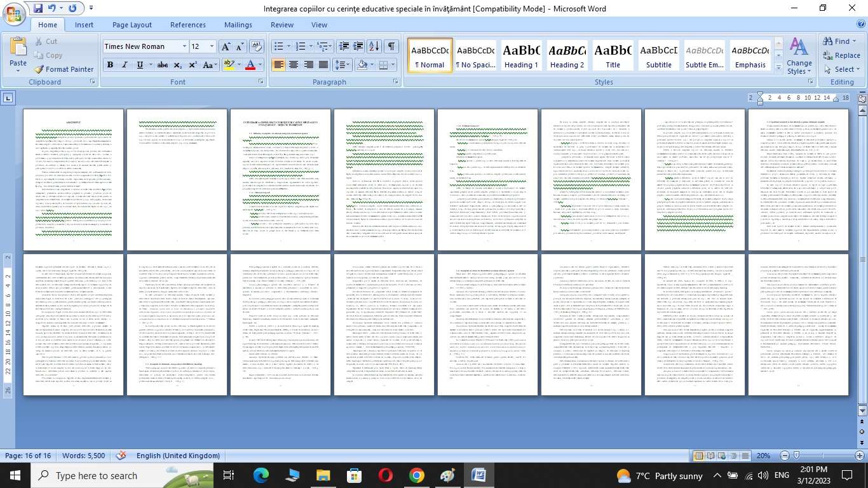Justify the paragraph text
The width and height of the screenshot is (868, 488).
323,65
